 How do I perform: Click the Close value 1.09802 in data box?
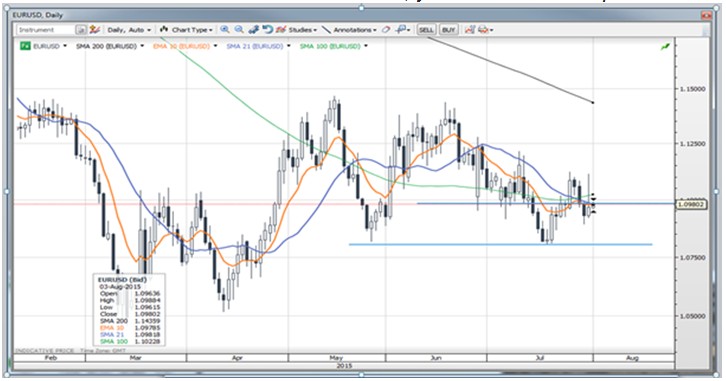click(147, 314)
